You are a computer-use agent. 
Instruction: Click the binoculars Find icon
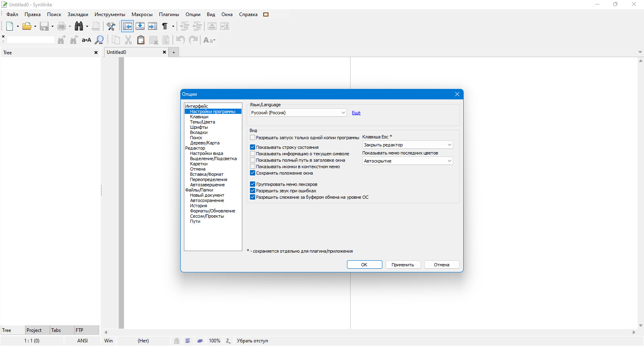(79, 27)
